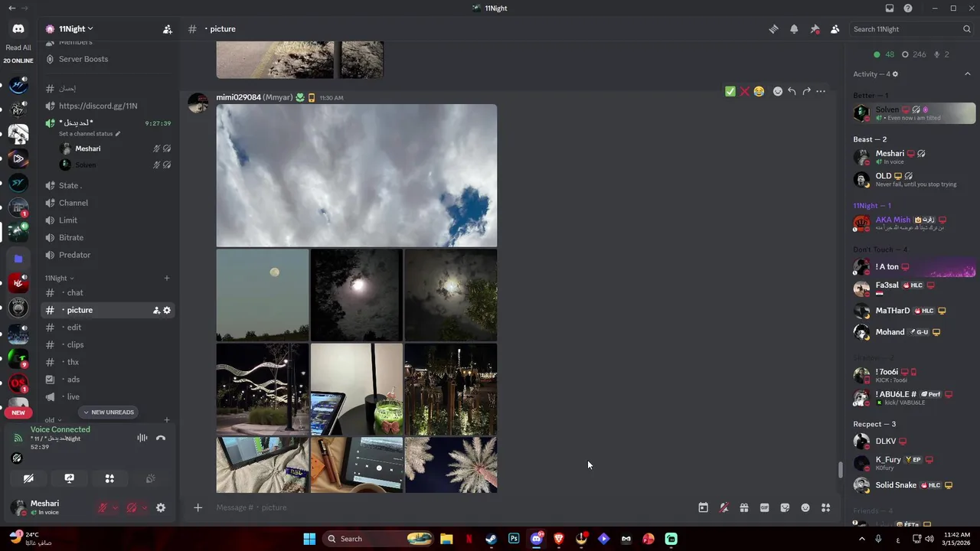Open Photoshop from the Windows taskbar
980x551 pixels.
(x=514, y=539)
